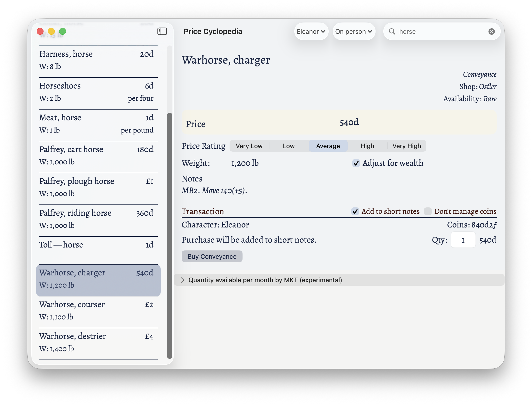Toggle the sidebar visibility icon
The width and height of the screenshot is (532, 405).
[162, 31]
